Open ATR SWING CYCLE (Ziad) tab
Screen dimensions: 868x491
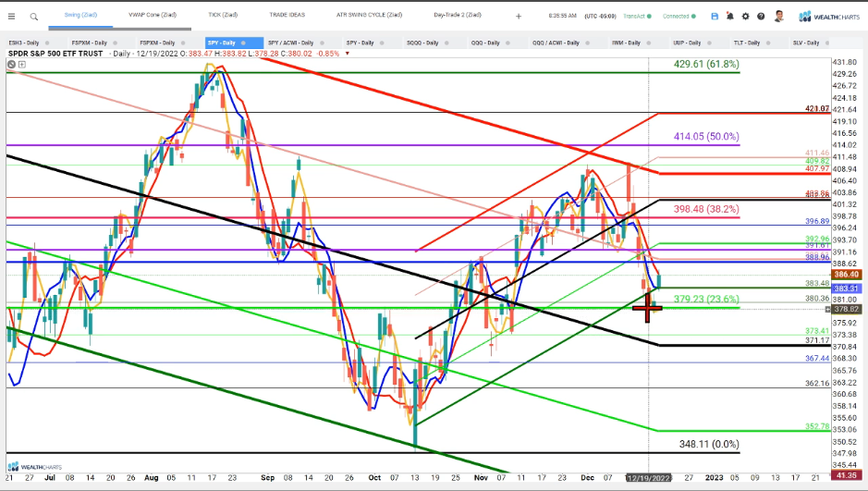coord(369,15)
